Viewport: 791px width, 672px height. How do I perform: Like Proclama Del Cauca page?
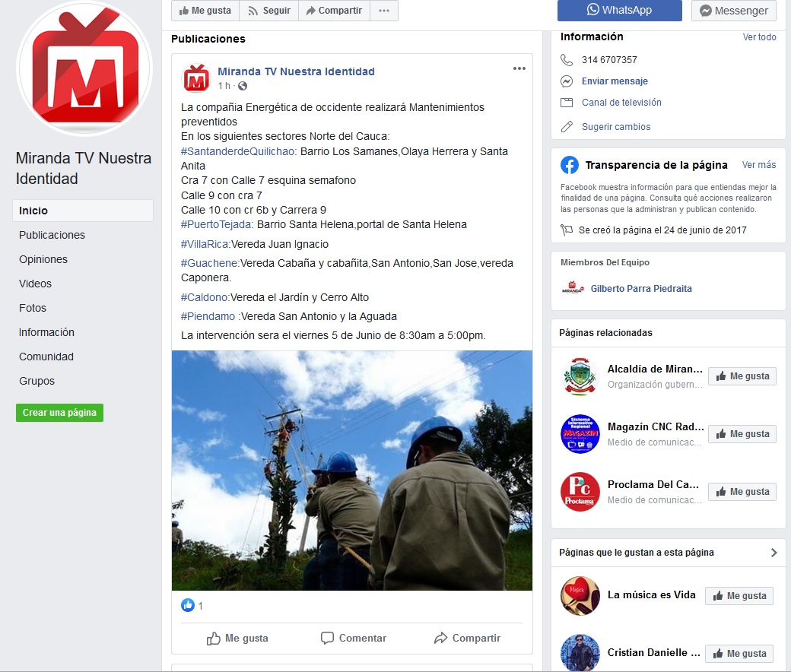coord(742,492)
